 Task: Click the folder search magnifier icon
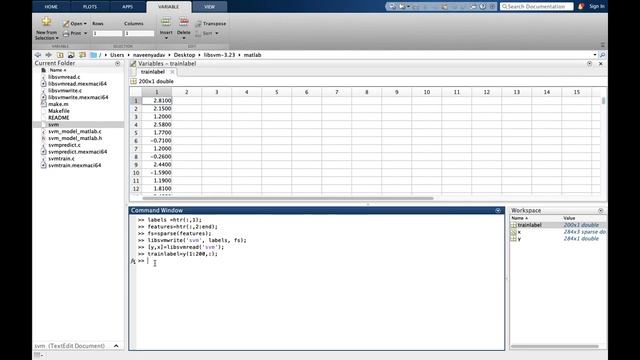(x=602, y=55)
